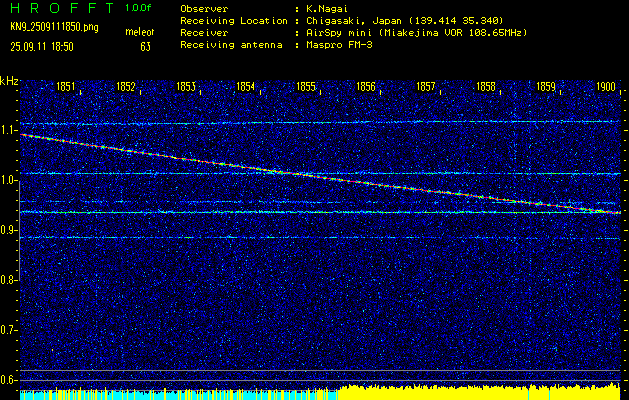Click the version label 1.0.0f
Screen dimensions: 629x400
tap(138, 8)
